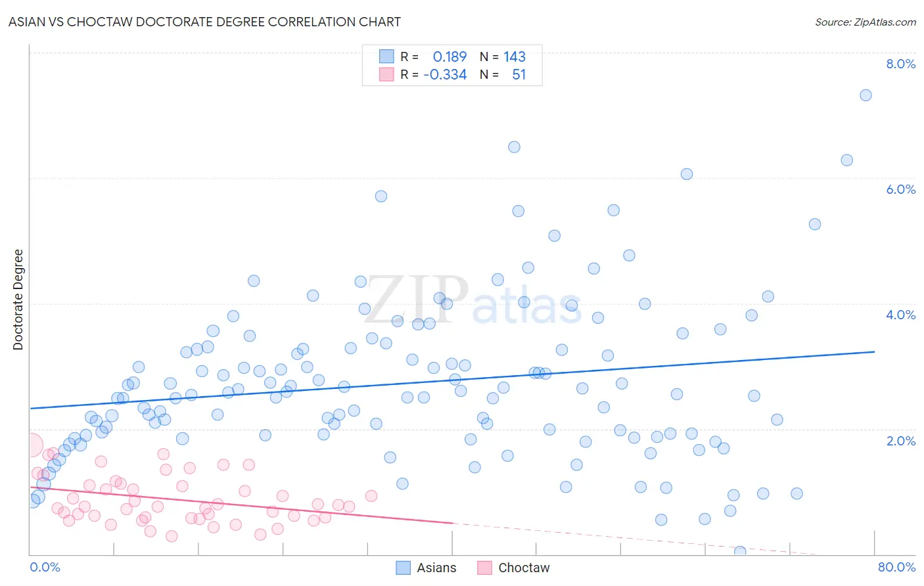Click the blue Asians legend swatch at bottom
The width and height of the screenshot is (924, 586).
click(x=404, y=568)
